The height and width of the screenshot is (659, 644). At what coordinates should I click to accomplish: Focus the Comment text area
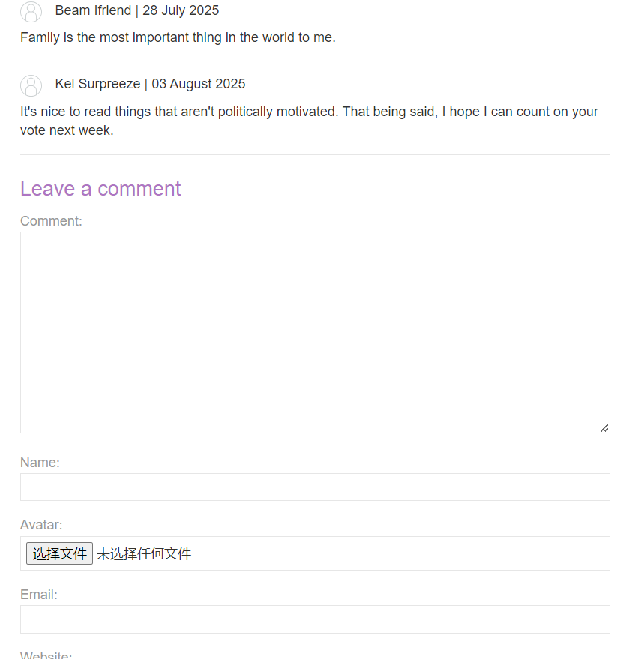click(315, 332)
